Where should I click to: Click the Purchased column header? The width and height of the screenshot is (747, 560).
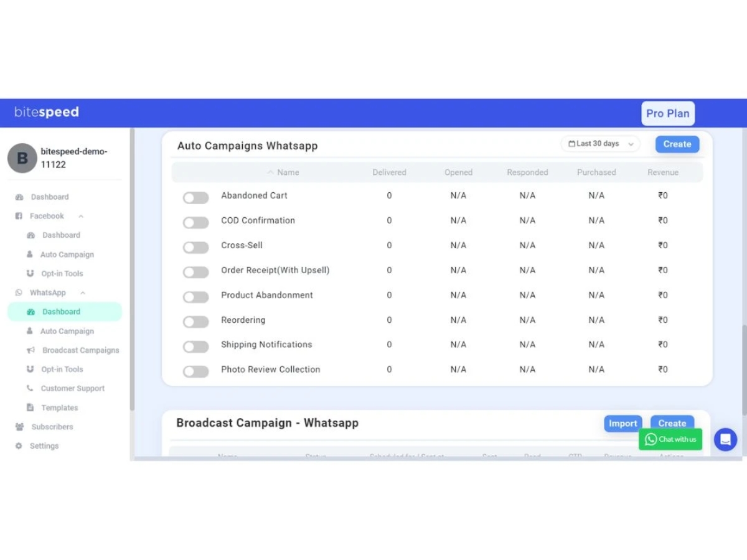(x=596, y=172)
